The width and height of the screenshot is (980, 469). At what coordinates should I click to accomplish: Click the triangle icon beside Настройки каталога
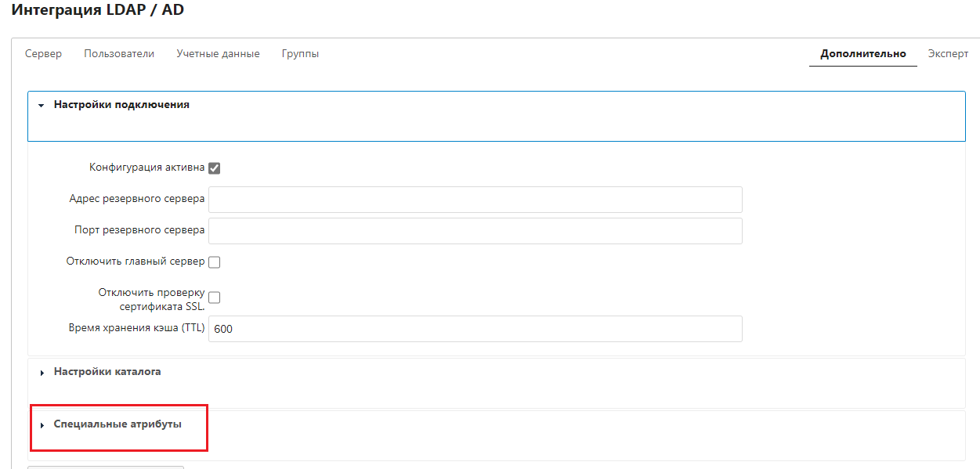(x=42, y=373)
